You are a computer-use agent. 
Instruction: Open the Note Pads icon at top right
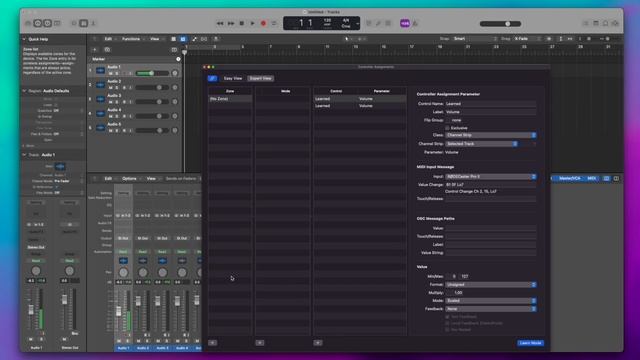(x=596, y=23)
